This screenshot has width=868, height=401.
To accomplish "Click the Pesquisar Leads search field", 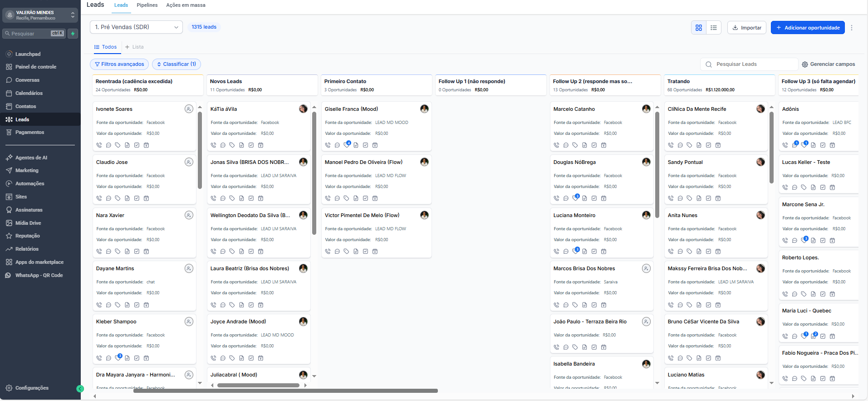I will [753, 64].
